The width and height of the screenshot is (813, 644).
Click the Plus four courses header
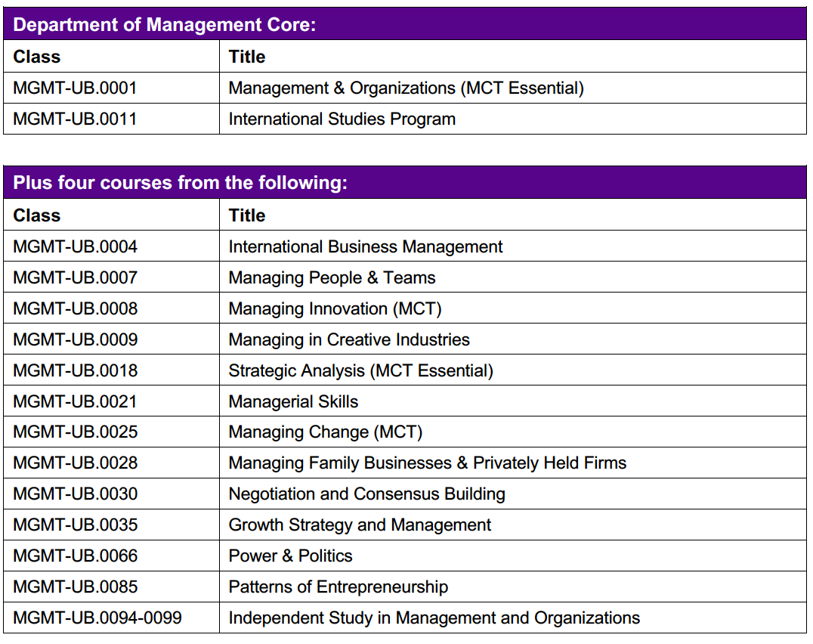181,183
